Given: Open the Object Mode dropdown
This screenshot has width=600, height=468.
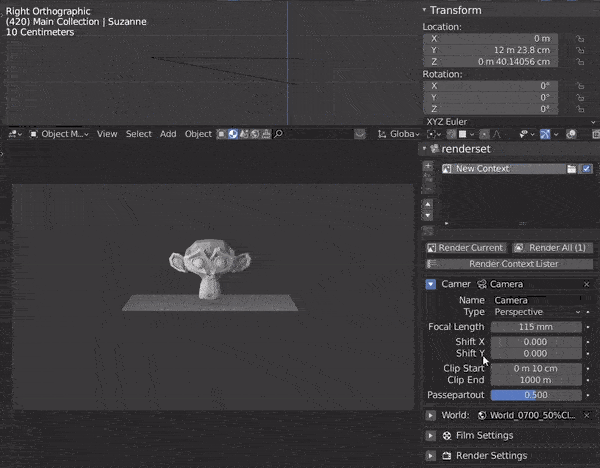Looking at the screenshot, I should pos(59,134).
